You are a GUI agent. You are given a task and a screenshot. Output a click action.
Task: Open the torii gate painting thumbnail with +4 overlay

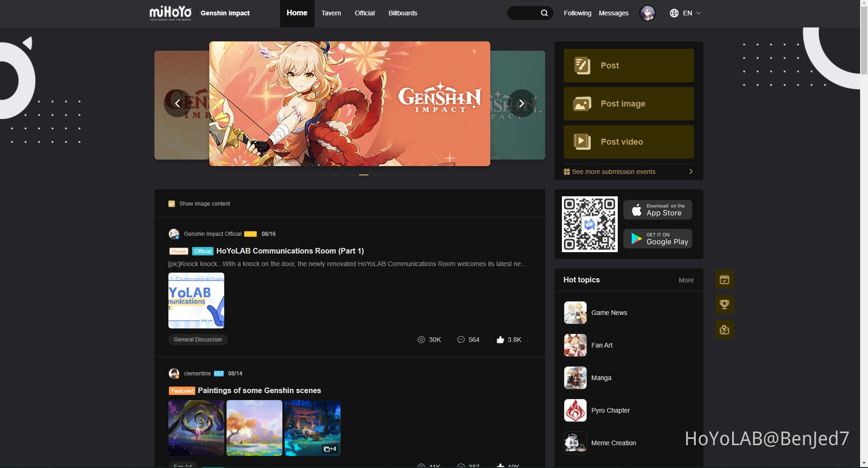[x=312, y=428]
